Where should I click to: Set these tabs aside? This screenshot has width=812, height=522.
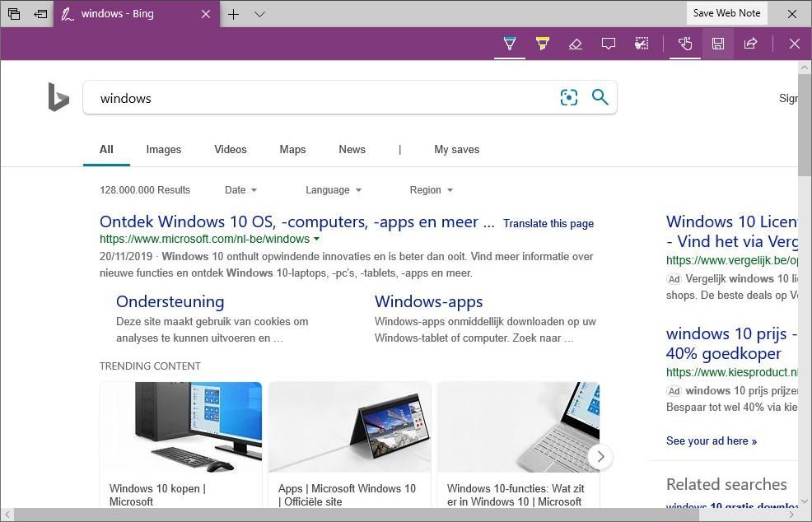coord(40,14)
